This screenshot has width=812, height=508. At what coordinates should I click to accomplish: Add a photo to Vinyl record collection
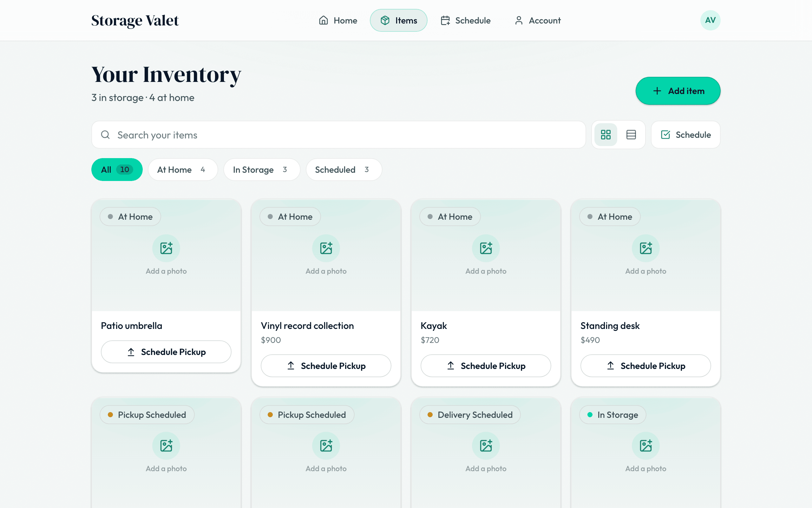click(x=326, y=254)
